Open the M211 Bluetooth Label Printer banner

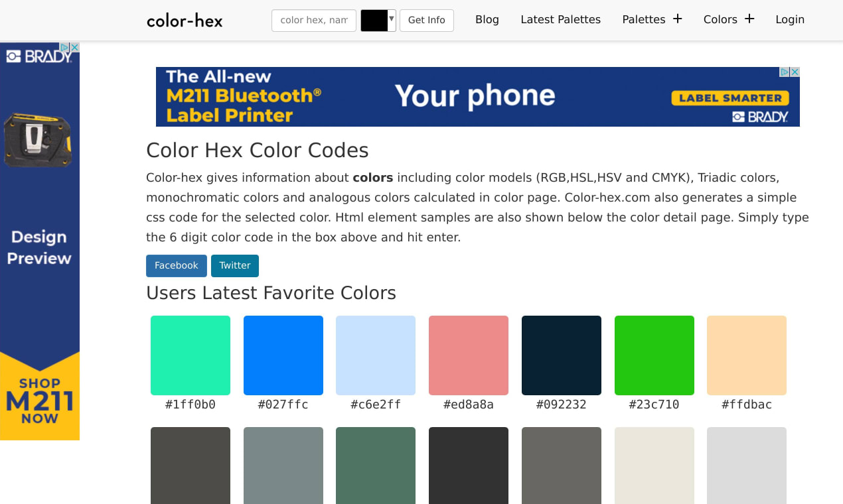478,97
